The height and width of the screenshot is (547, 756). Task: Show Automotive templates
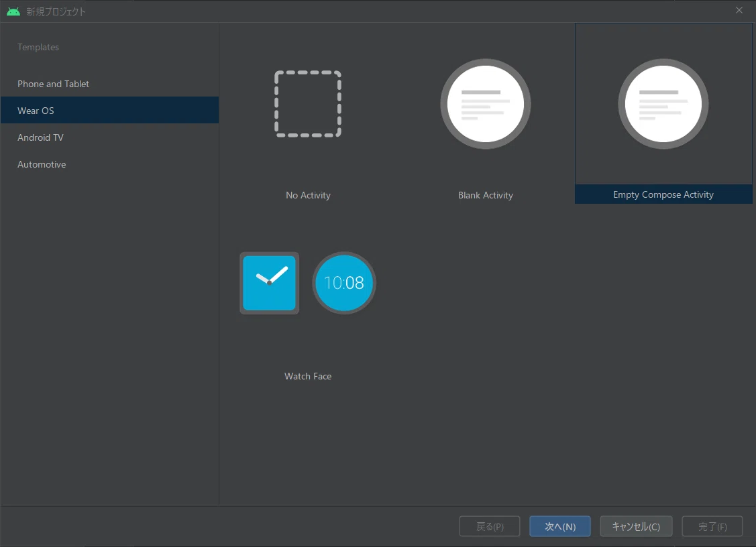pos(109,164)
